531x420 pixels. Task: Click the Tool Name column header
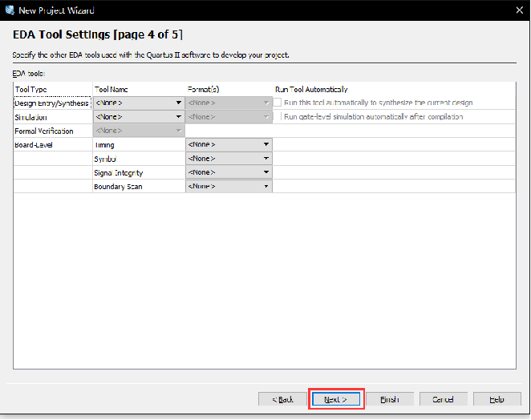click(x=111, y=89)
